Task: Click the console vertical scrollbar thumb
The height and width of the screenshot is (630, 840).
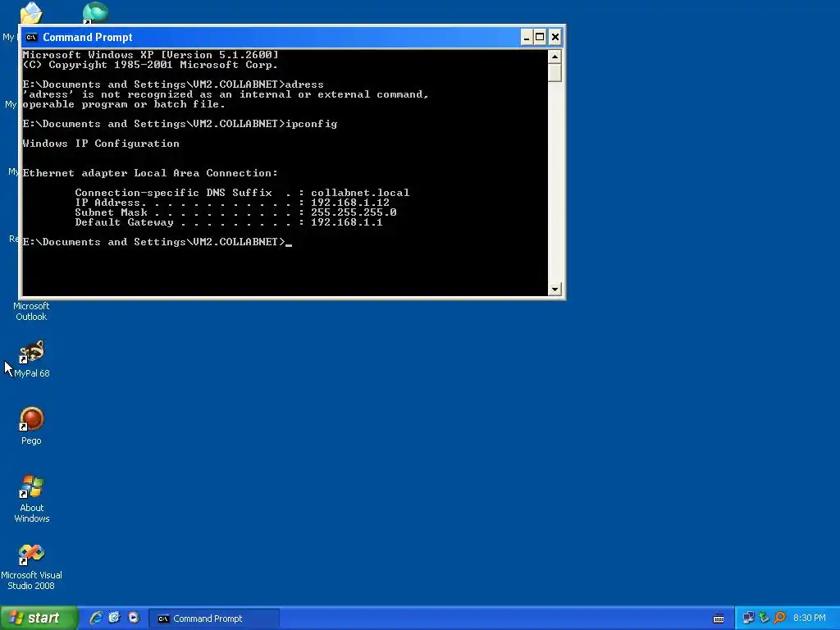Action: pos(555,72)
